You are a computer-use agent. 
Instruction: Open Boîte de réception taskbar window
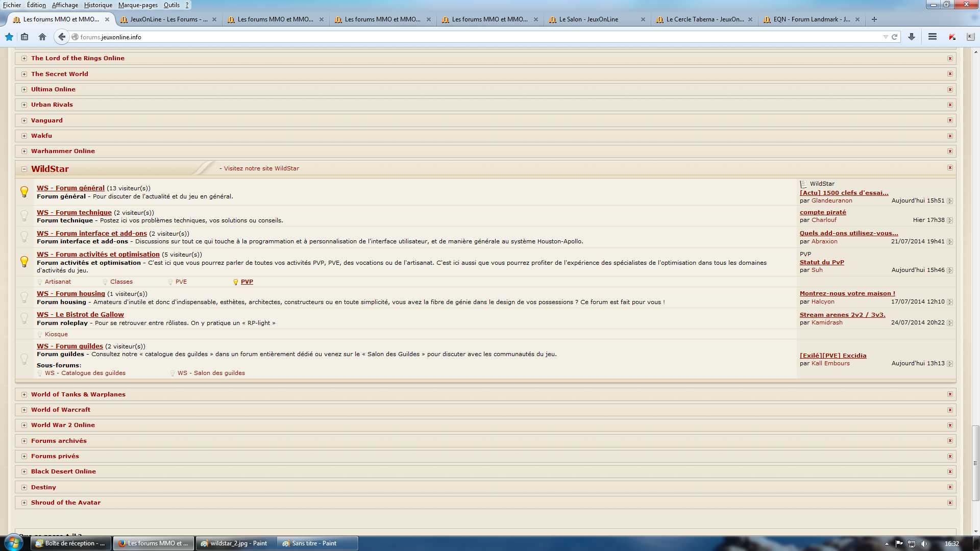click(x=71, y=543)
